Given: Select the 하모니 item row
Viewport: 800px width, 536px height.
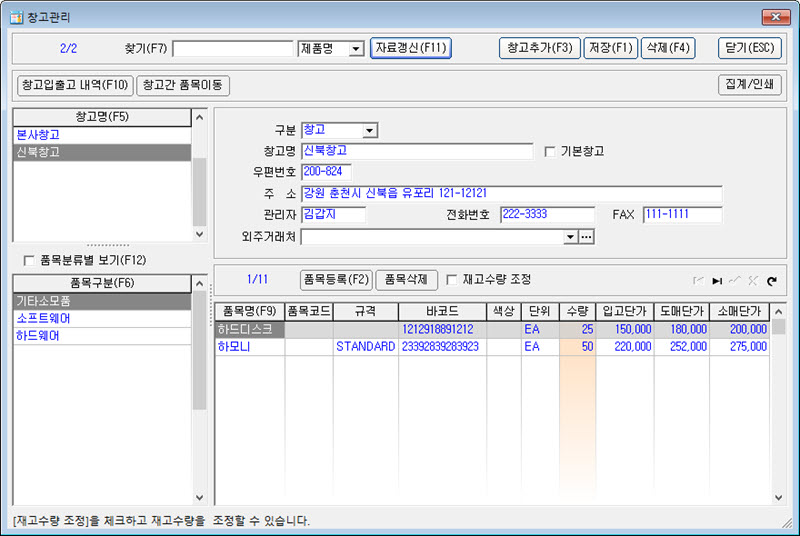Looking at the screenshot, I should 492,347.
